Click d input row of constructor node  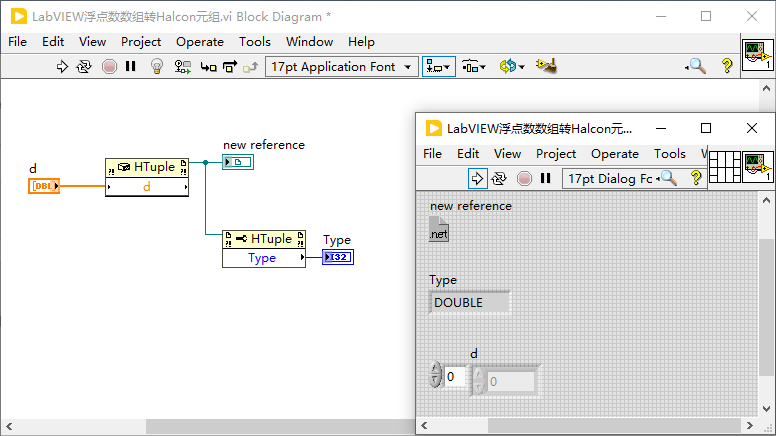pyautogui.click(x=147, y=187)
